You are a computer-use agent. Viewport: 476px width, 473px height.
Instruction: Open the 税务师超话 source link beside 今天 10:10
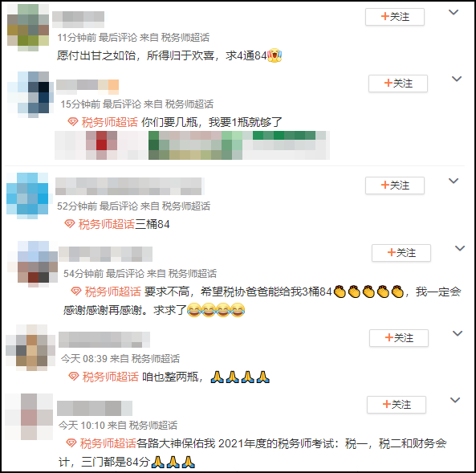tap(153, 426)
